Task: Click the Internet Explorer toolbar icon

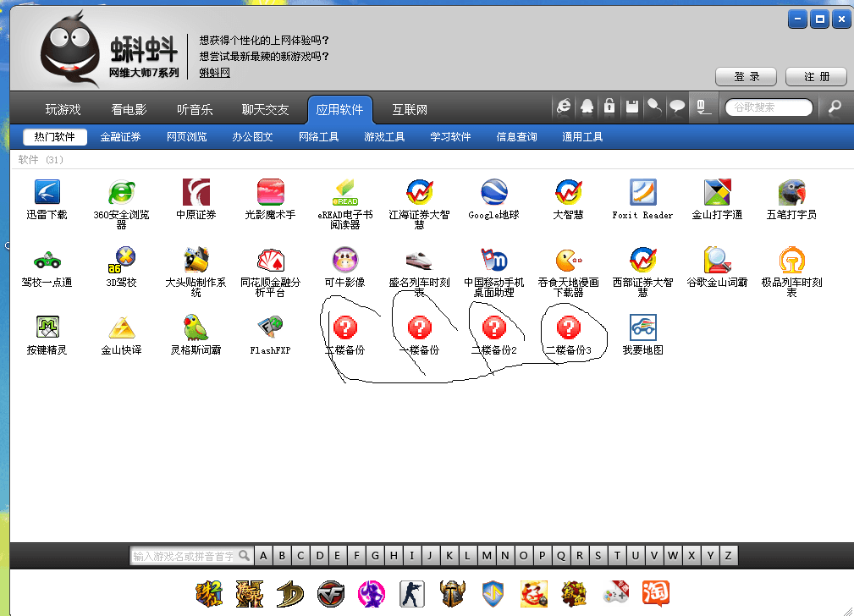Action: click(565, 107)
